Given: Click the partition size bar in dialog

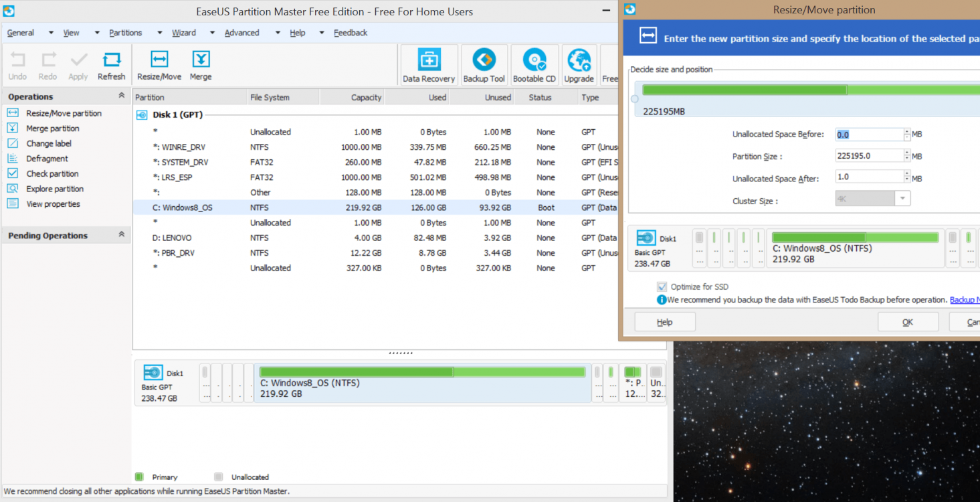Looking at the screenshot, I should pyautogui.click(x=811, y=90).
